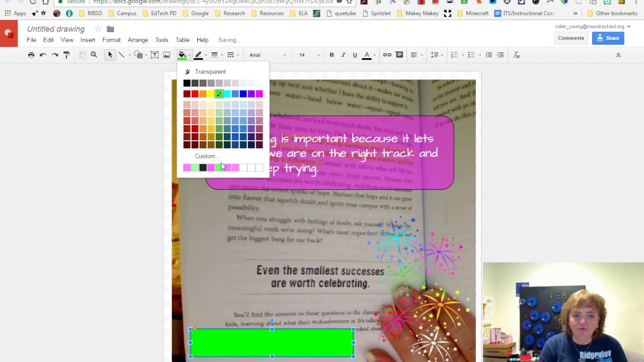Expand the numbered list options arrow
The height and width of the screenshot is (362, 644).
(x=462, y=55)
